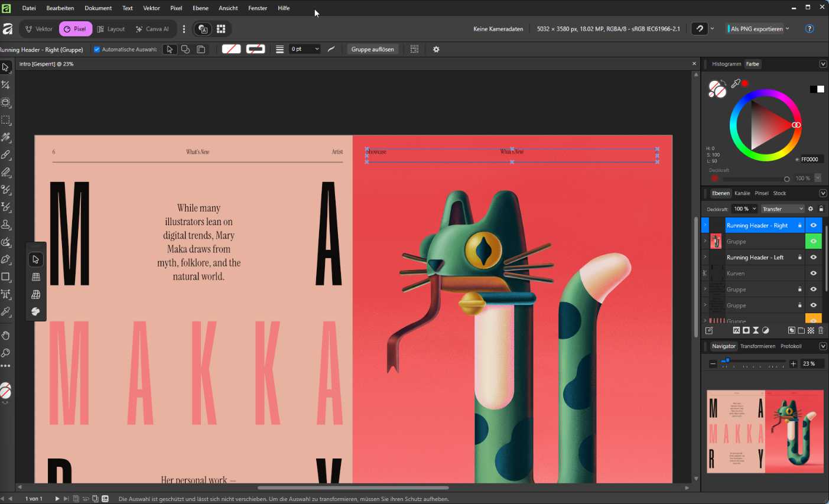The width and height of the screenshot is (829, 504).
Task: Switch to the Layout studio
Action: [111, 29]
